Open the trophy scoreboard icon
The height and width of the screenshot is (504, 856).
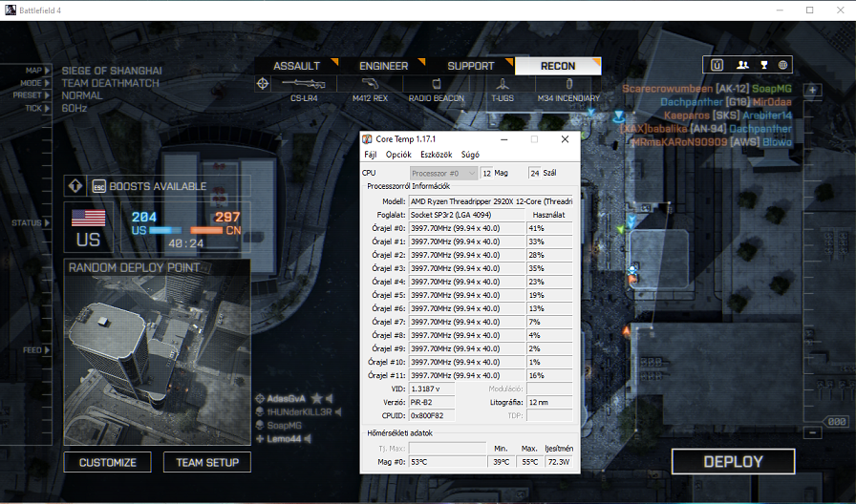(x=763, y=65)
